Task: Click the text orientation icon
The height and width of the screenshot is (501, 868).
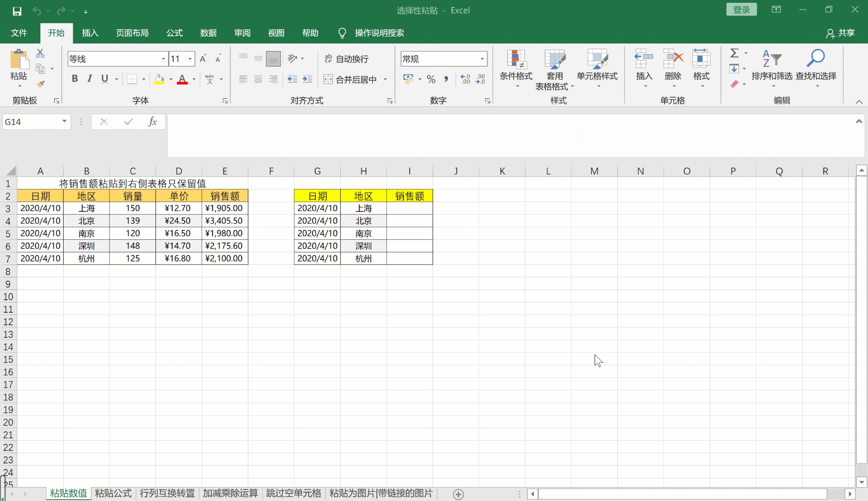Action: (x=292, y=58)
